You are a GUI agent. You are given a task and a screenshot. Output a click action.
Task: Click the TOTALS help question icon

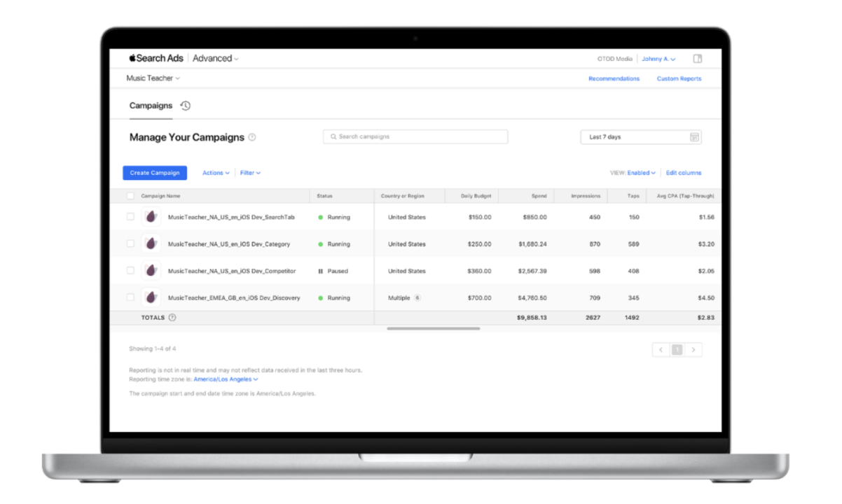pyautogui.click(x=172, y=318)
